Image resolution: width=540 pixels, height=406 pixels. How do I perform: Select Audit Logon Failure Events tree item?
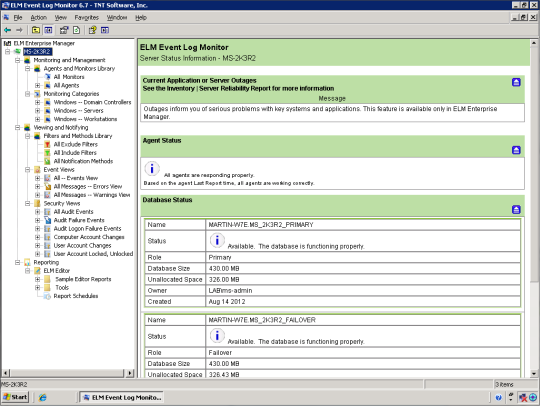click(x=87, y=229)
